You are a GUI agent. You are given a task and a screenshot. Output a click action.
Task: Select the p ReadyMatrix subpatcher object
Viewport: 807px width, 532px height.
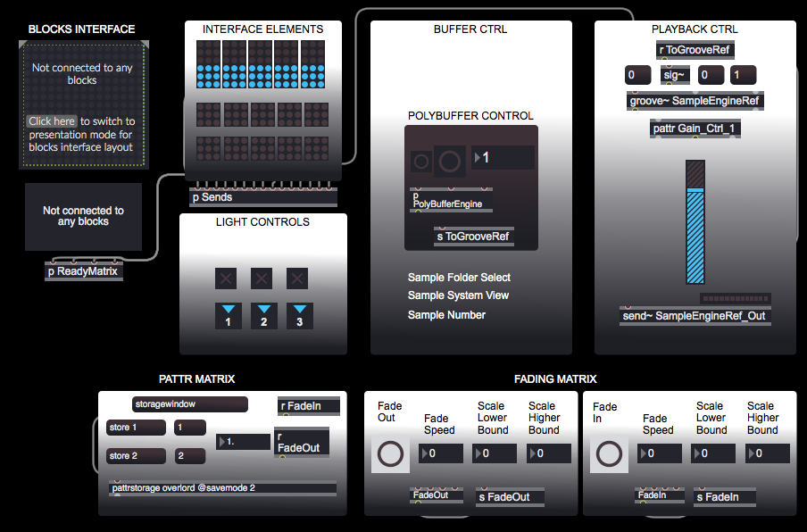[x=83, y=271]
